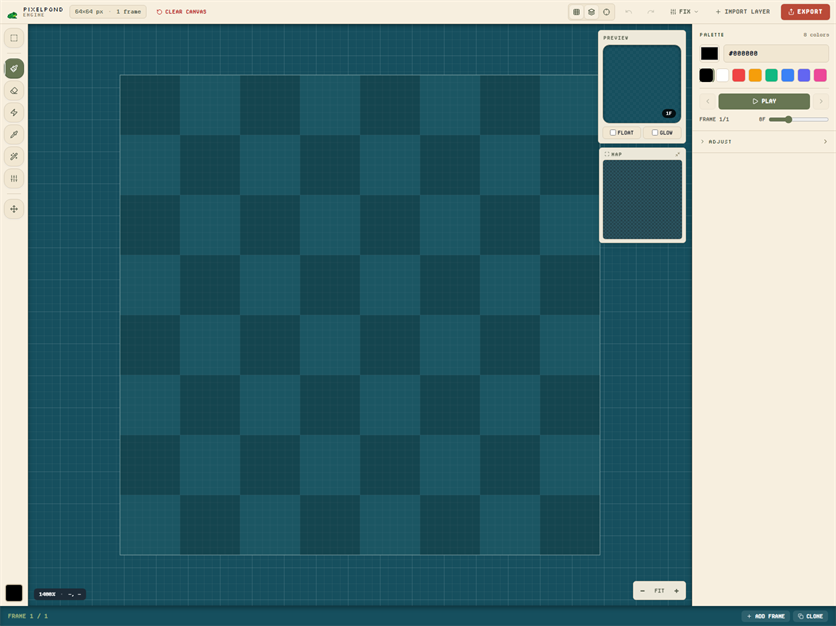Pick the green palette swatch
This screenshot has width=836, height=626.
[x=771, y=75]
